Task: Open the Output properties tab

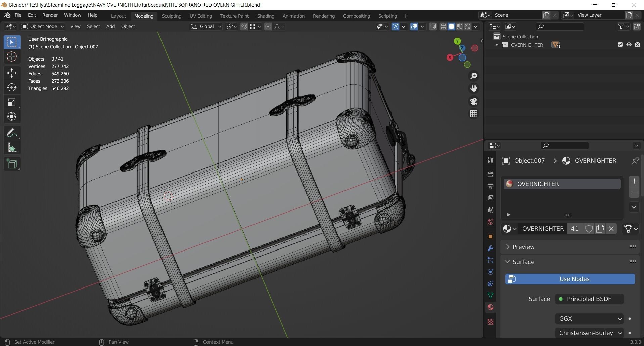Action: click(x=490, y=186)
